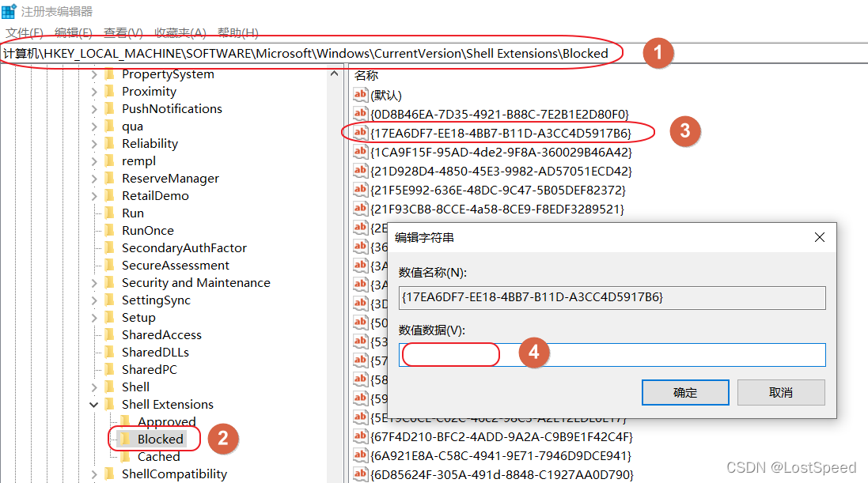868x483 pixels.
Task: Click string icon of {6D85624F-305A-491d-8848-C1927AA0D790}
Action: pyautogui.click(x=360, y=474)
